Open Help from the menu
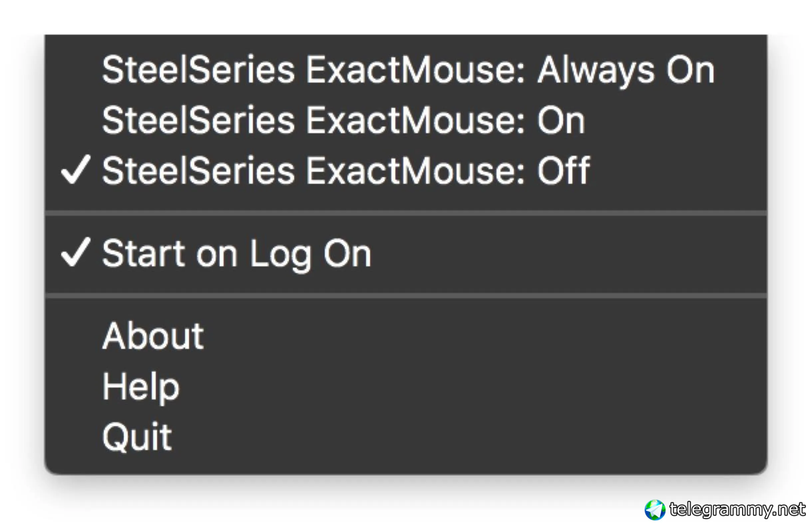This screenshot has height=530, width=812. coord(140,387)
